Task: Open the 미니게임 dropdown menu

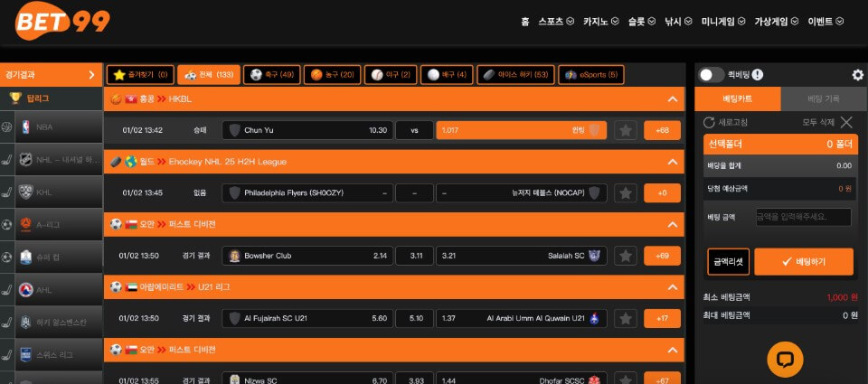Action: pos(723,22)
